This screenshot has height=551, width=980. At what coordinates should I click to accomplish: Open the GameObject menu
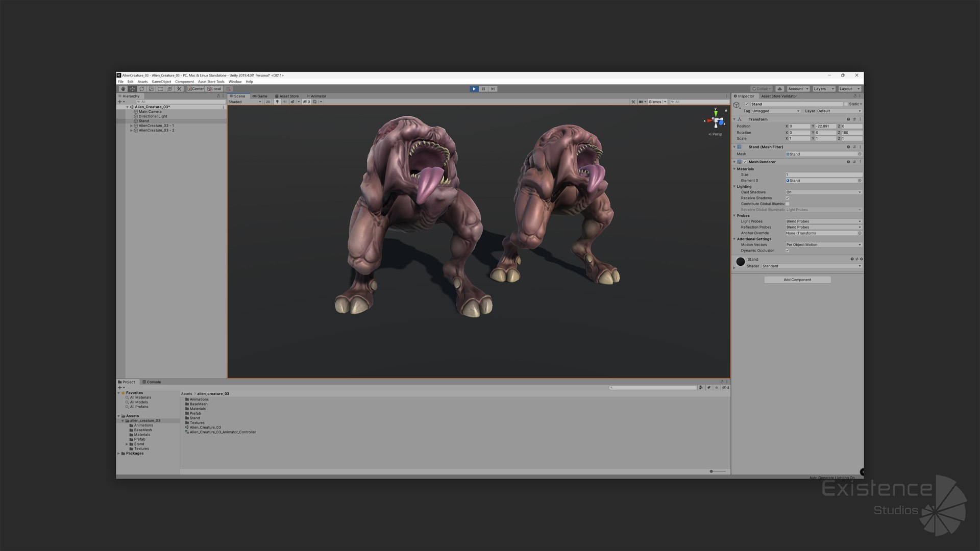coord(161,82)
